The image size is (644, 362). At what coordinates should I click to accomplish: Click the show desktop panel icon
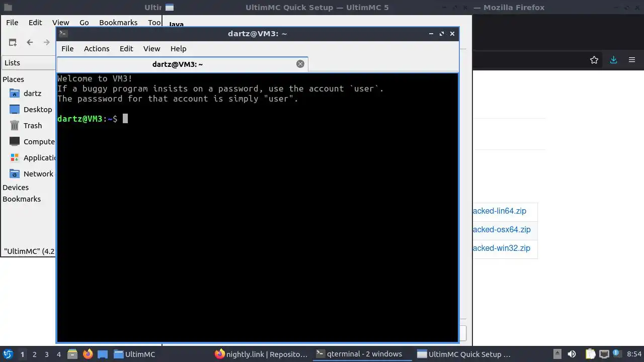coord(103,354)
